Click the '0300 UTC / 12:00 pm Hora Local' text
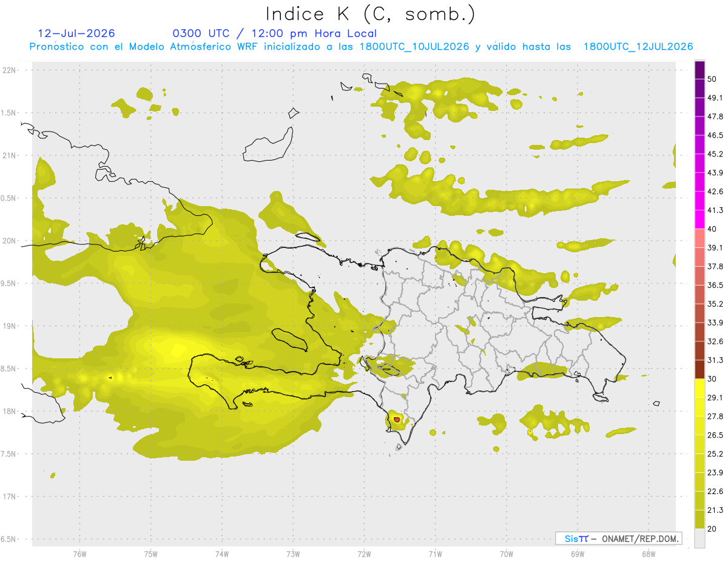728x562 pixels. [x=275, y=33]
